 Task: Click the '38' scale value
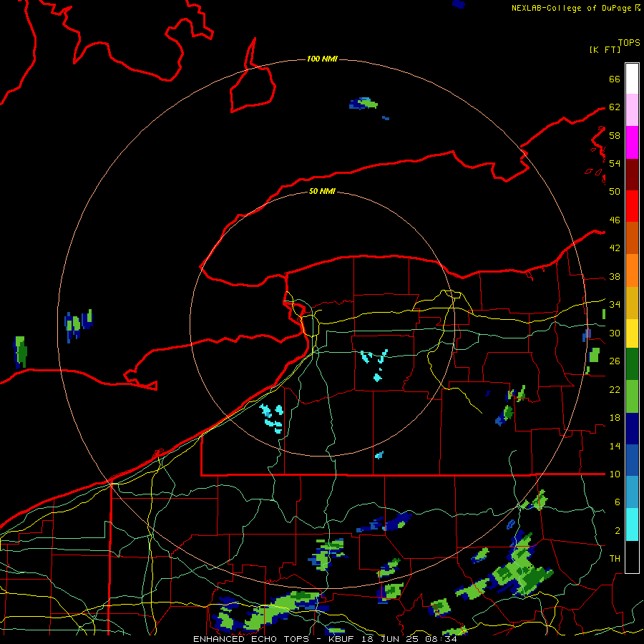615,276
